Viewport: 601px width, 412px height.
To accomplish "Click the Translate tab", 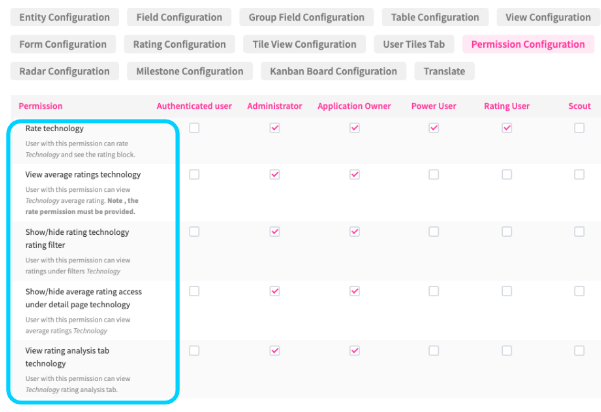I will point(444,71).
